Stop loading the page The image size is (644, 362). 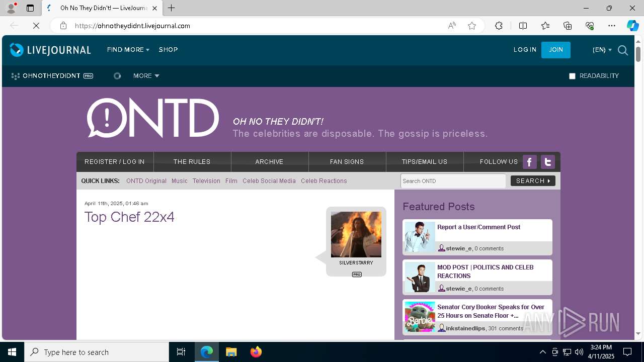(36, 26)
